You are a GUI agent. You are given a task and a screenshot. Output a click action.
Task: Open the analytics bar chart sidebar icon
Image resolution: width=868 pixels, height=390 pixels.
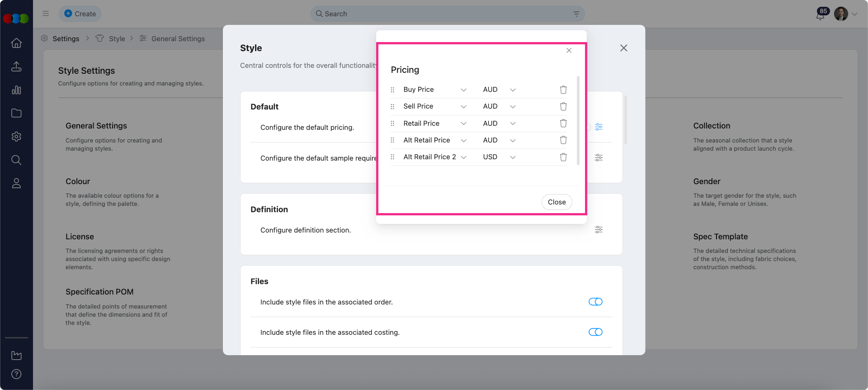click(x=16, y=90)
